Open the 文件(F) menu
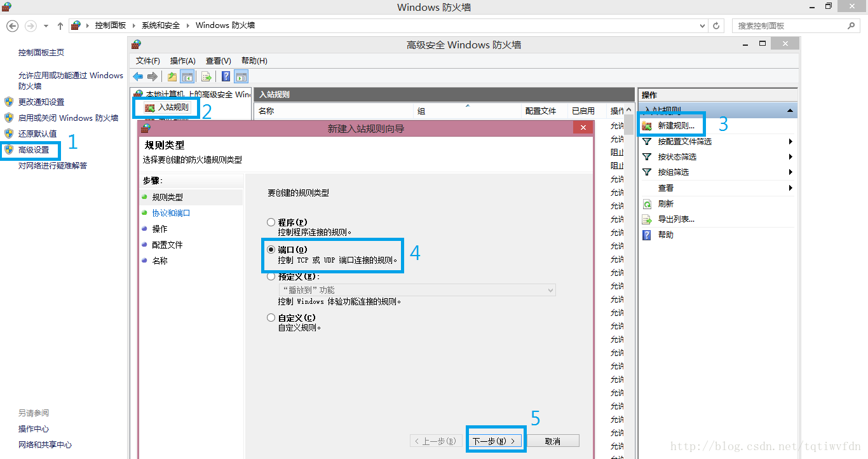The image size is (868, 459). click(x=148, y=61)
